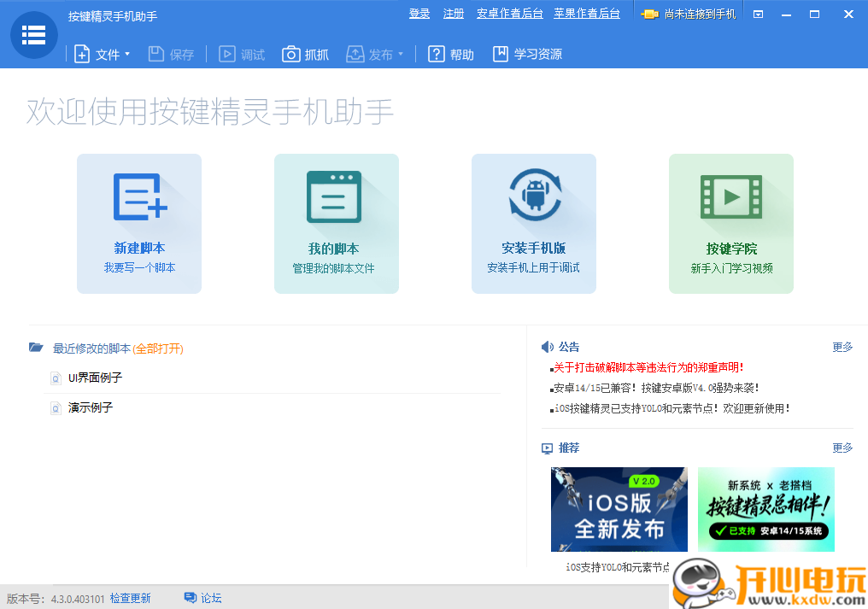Image resolution: width=868 pixels, height=609 pixels.
Task: Select 安装手机版 to install mobile version
Action: [x=533, y=223]
